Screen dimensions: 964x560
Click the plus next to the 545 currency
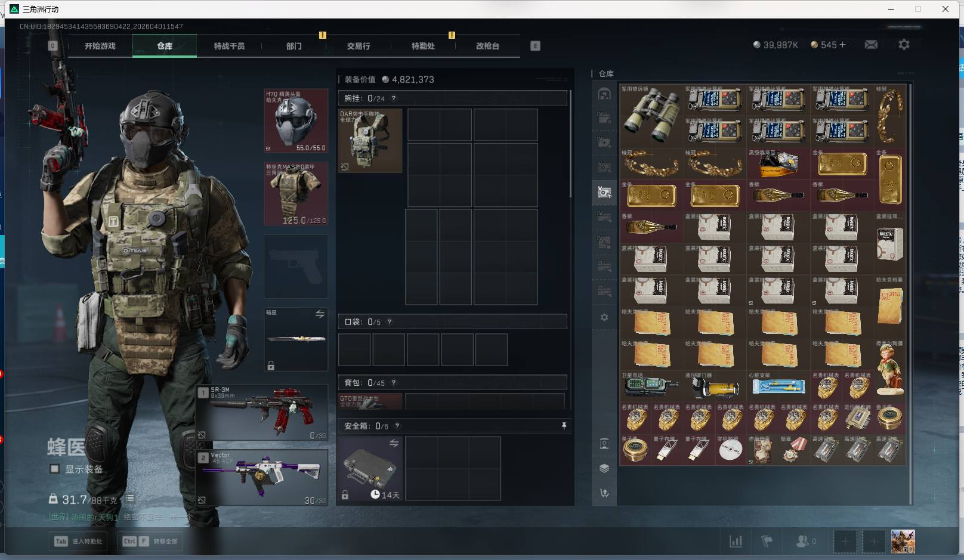pyautogui.click(x=842, y=45)
